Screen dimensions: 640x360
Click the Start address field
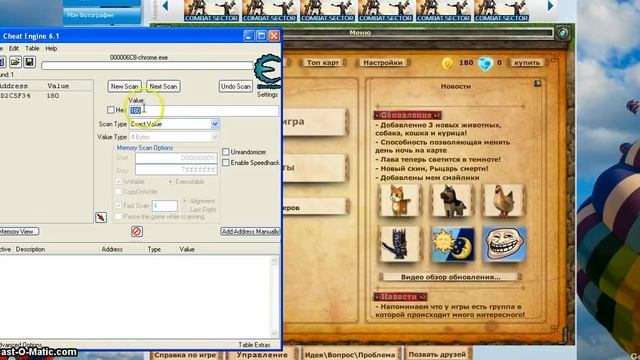[x=176, y=158]
